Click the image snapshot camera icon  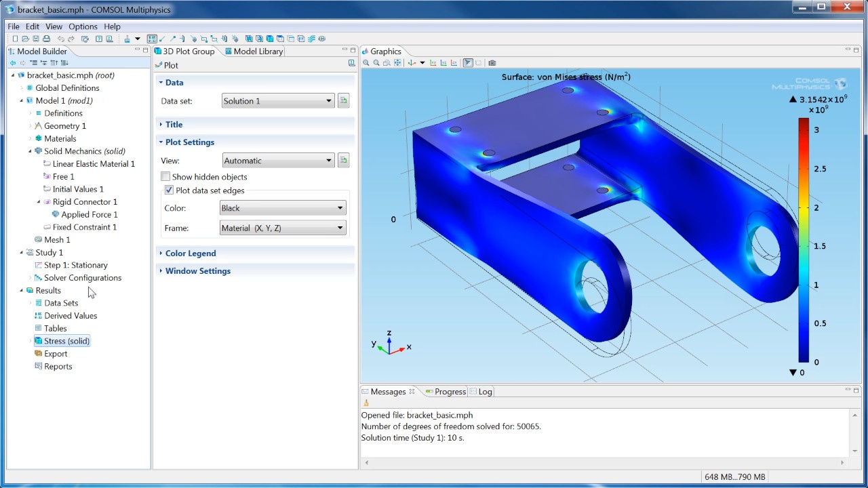point(492,62)
